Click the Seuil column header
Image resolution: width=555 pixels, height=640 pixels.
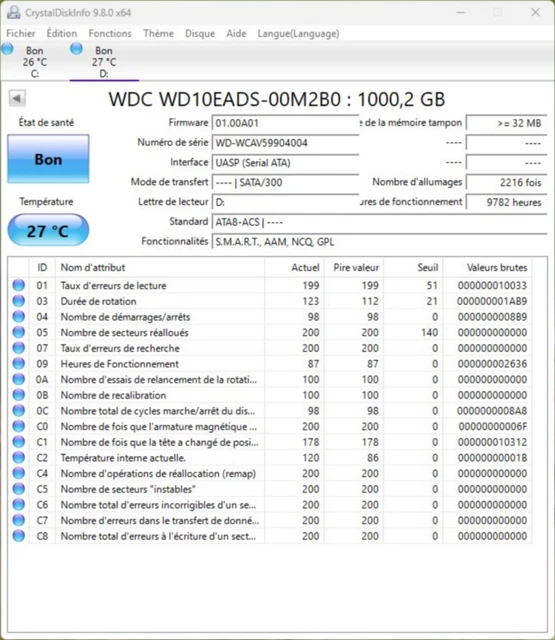click(413, 267)
